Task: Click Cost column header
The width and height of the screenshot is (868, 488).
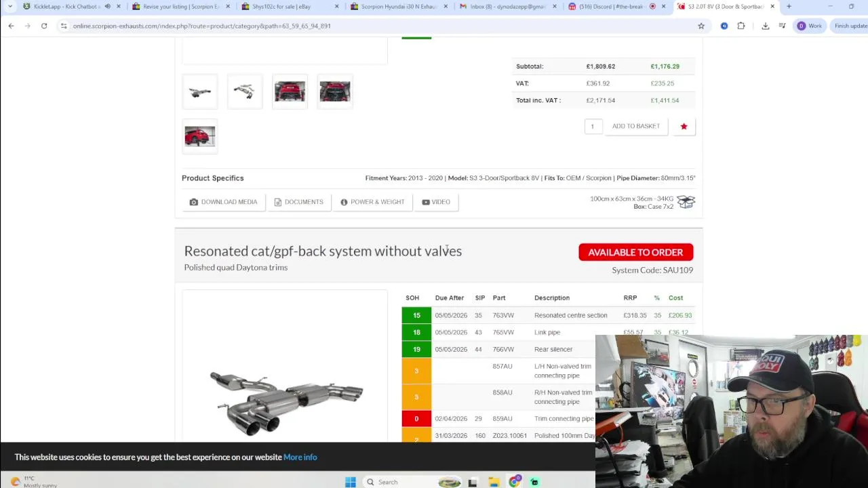Action: click(x=675, y=298)
